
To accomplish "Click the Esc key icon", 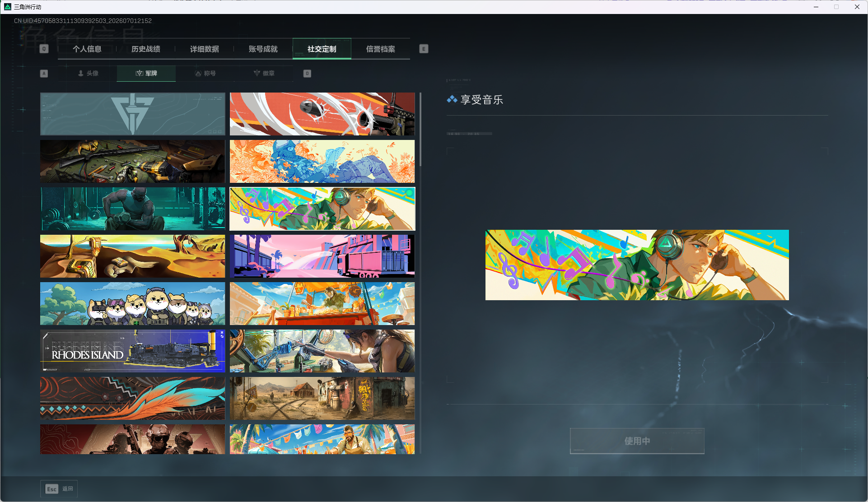I will [52, 489].
